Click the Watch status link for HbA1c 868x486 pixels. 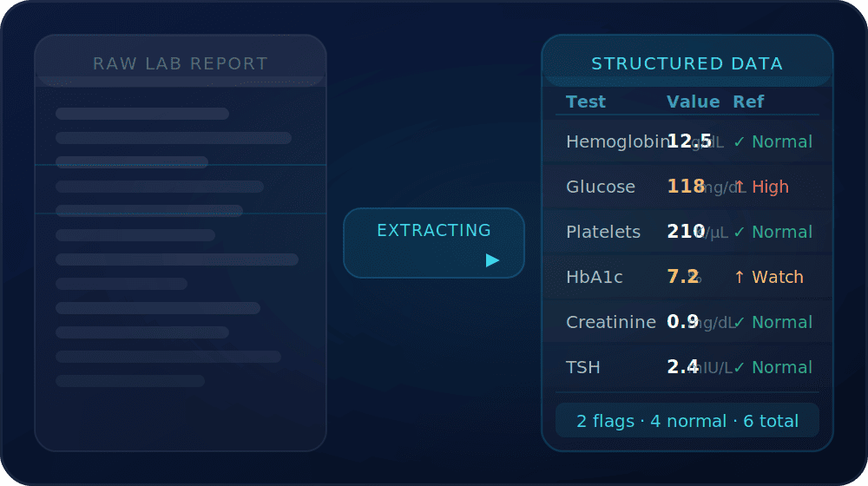[x=777, y=277]
